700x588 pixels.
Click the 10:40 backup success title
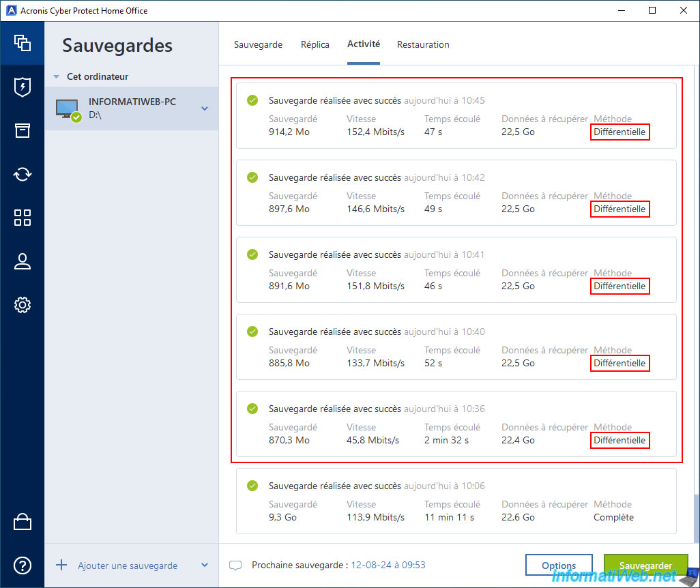tap(335, 332)
